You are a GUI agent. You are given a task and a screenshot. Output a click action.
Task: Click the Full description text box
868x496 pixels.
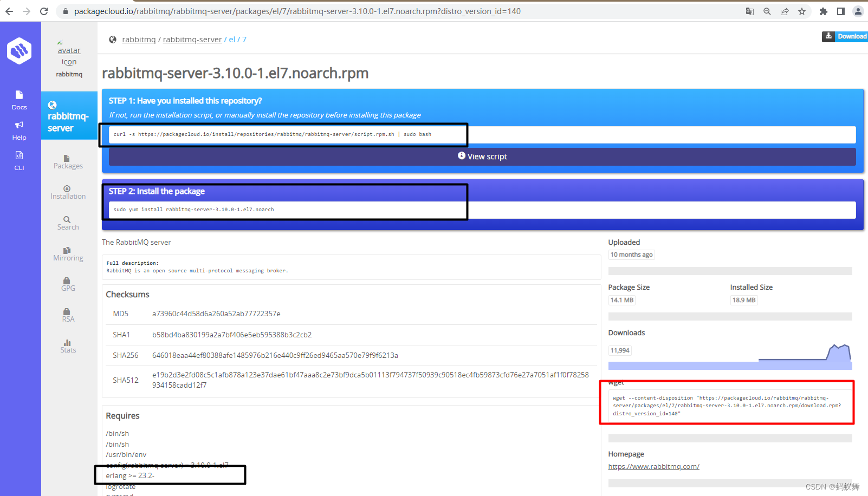(x=351, y=267)
